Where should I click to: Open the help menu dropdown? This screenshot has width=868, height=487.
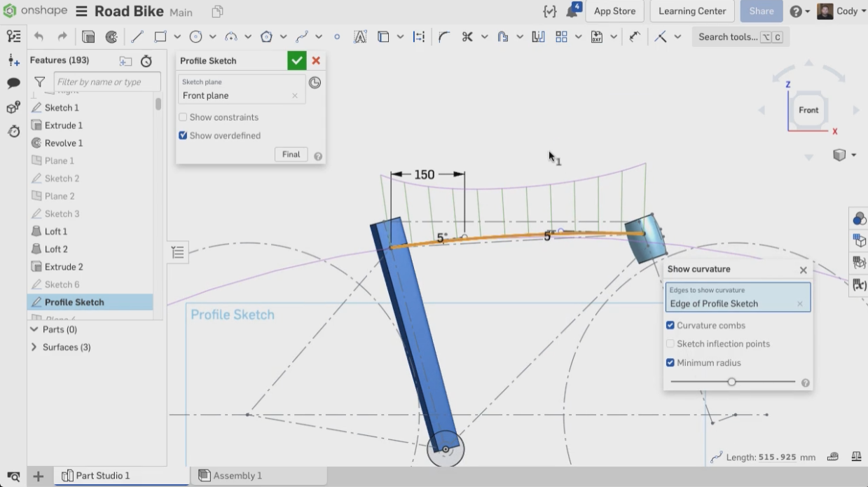[x=799, y=11]
